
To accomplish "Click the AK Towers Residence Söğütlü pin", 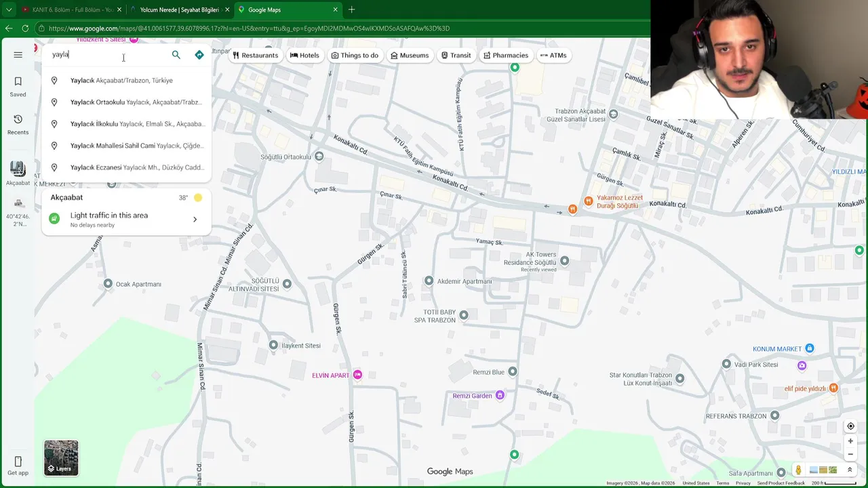I will point(564,260).
